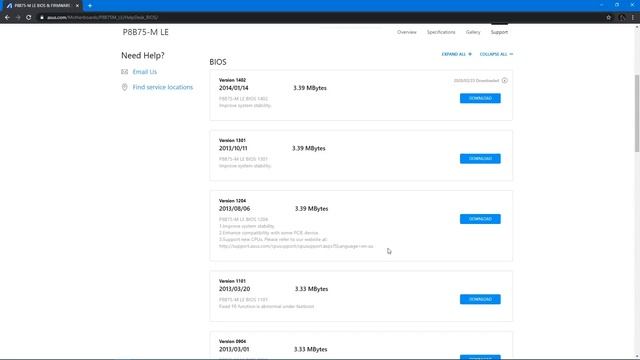Click 3.33 MBytes size of version 1101
Viewport: 640px width, 360px height.
(x=311, y=289)
